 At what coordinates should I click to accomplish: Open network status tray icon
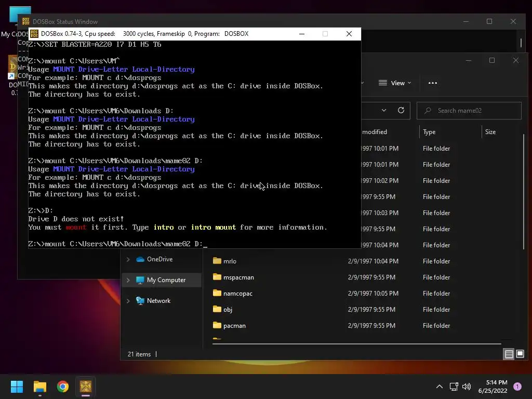pyautogui.click(x=454, y=387)
